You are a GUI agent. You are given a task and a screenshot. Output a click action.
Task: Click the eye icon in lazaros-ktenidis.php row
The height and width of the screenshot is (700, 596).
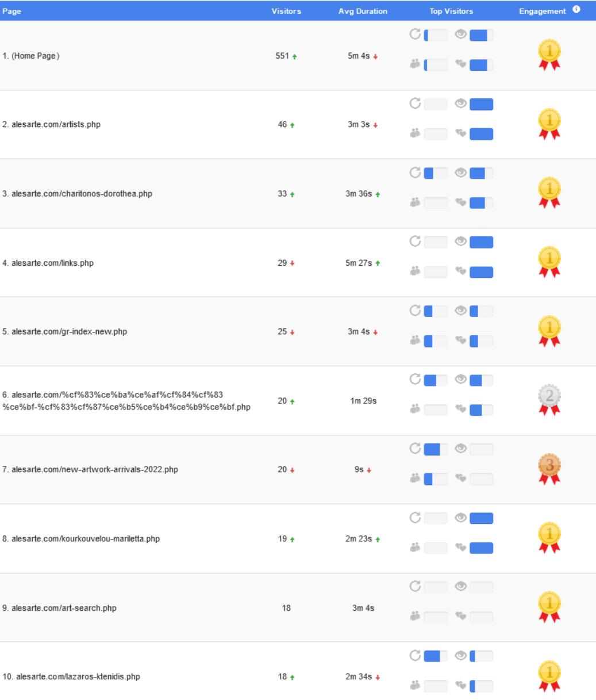click(460, 656)
